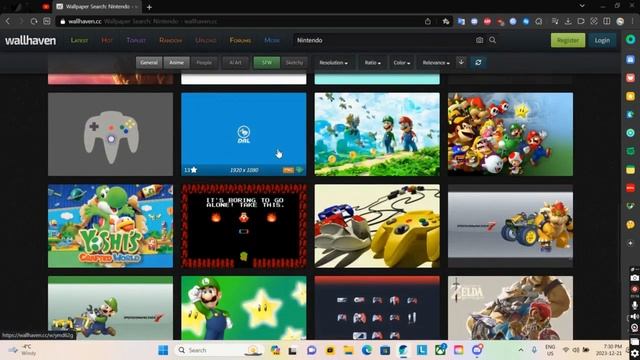640x360 pixels.
Task: Click the green circle sidebar icon at top
Action: (631, 39)
